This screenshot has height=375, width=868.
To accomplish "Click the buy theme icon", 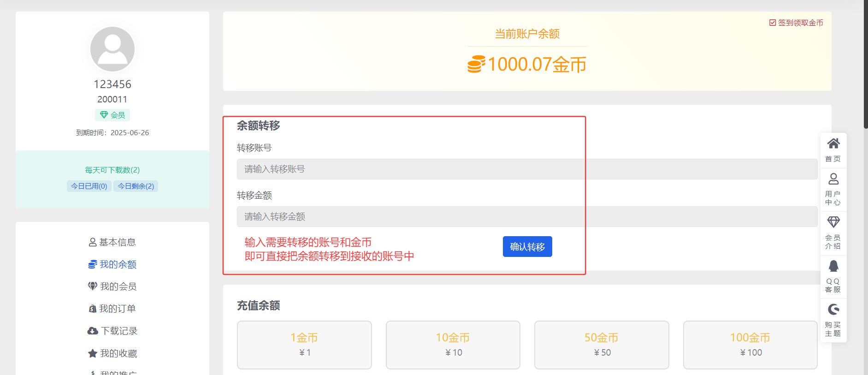I will [x=833, y=310].
